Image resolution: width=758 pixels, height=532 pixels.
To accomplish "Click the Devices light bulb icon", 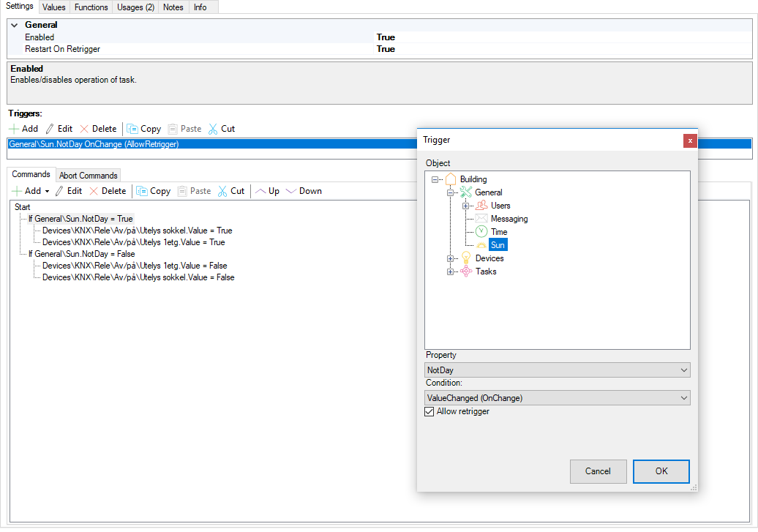I will pos(465,258).
